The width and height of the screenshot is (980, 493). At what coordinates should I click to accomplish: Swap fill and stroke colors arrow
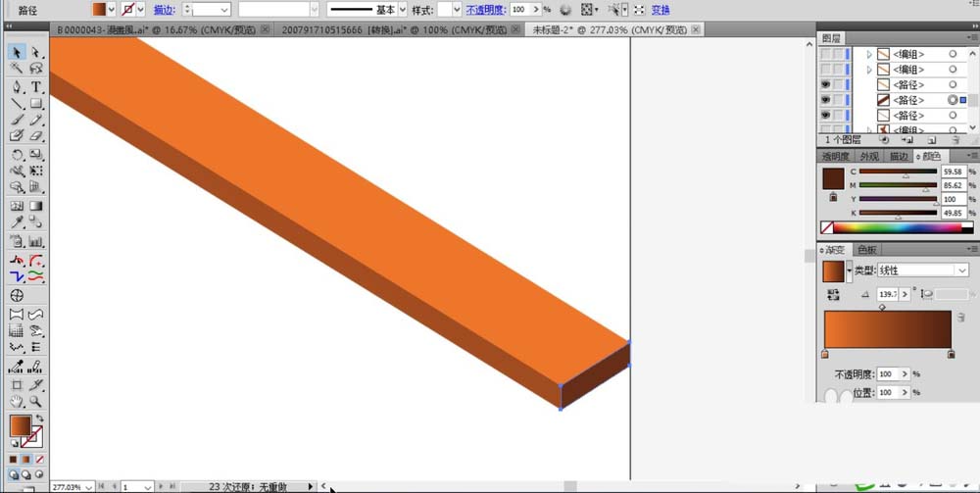pos(39,418)
